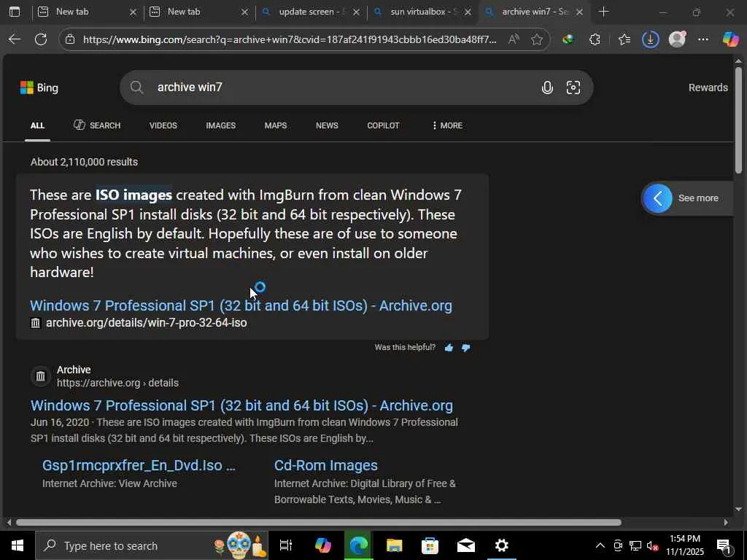Open the Extensions puzzle icon
This screenshot has height=560, width=747.
pyautogui.click(x=595, y=39)
